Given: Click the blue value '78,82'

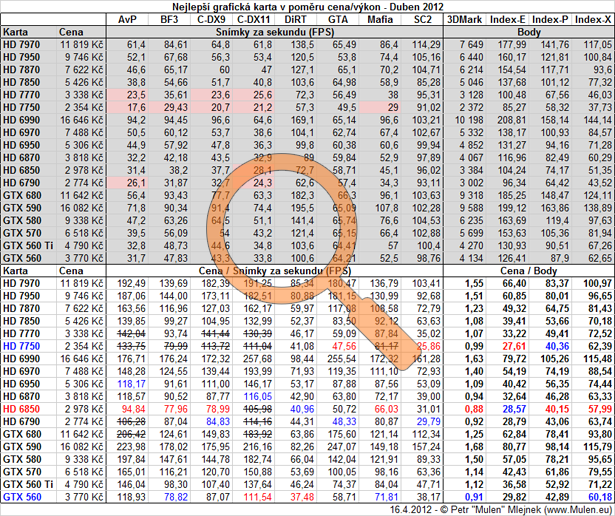Looking at the screenshot, I should click(176, 497).
